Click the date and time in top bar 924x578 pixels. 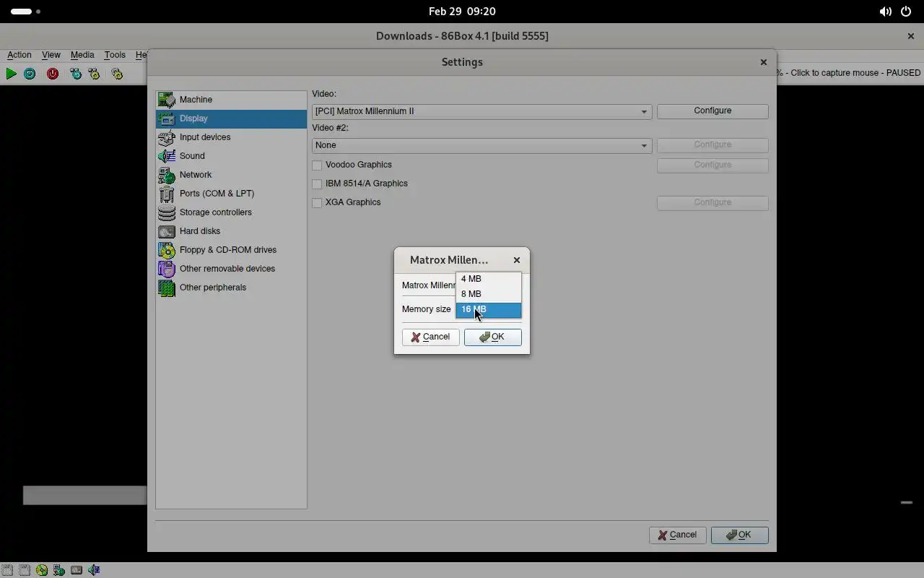click(x=462, y=12)
